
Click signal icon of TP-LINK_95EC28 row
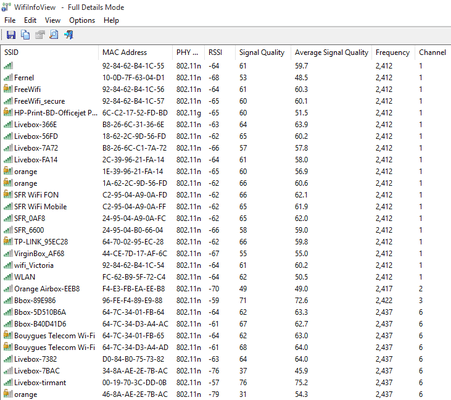8,241
